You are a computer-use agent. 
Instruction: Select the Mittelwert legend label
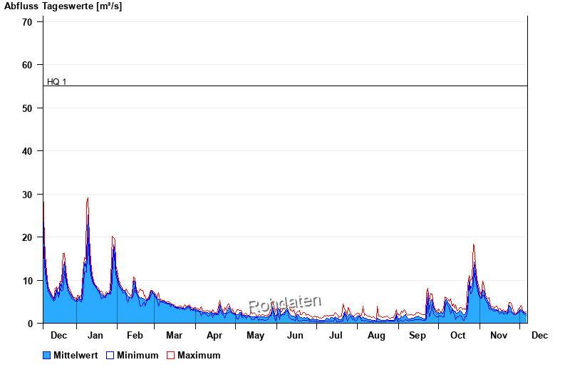click(x=76, y=355)
